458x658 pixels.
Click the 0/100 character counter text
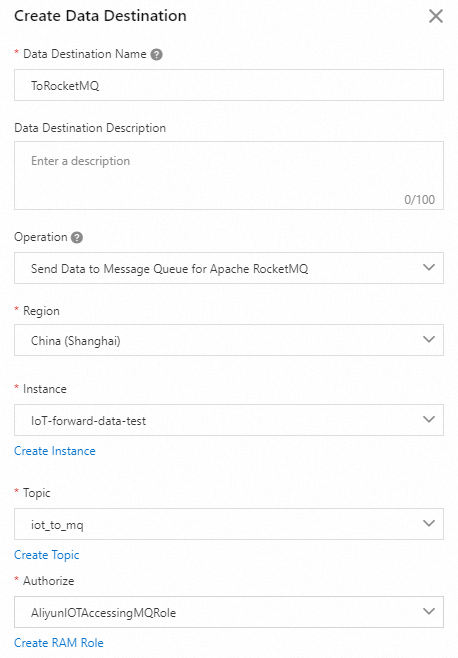tap(419, 200)
